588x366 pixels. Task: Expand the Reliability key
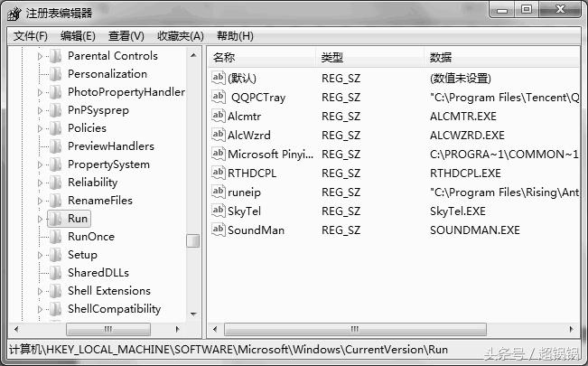coord(40,183)
